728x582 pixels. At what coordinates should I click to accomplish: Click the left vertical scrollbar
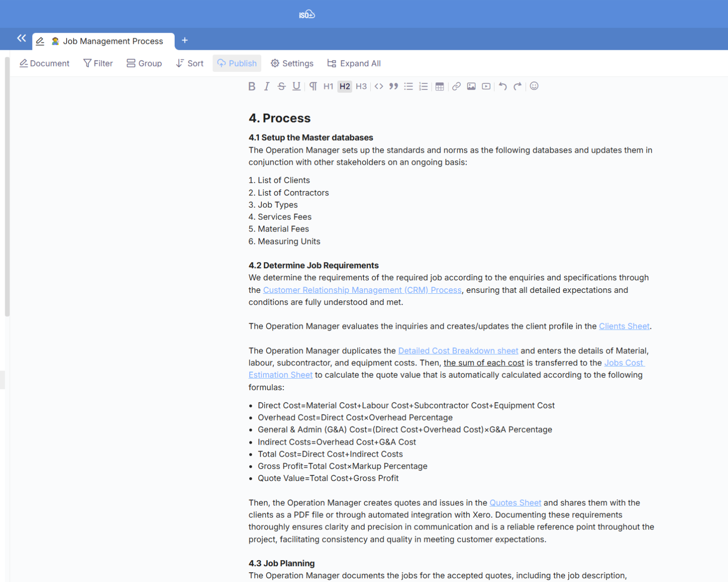tap(7, 186)
